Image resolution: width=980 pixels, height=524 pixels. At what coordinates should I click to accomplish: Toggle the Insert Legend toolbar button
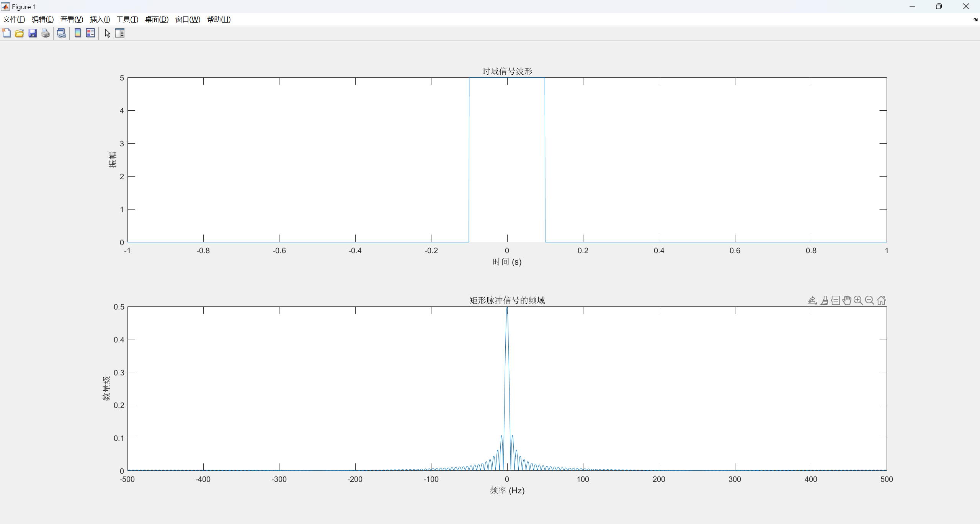91,33
